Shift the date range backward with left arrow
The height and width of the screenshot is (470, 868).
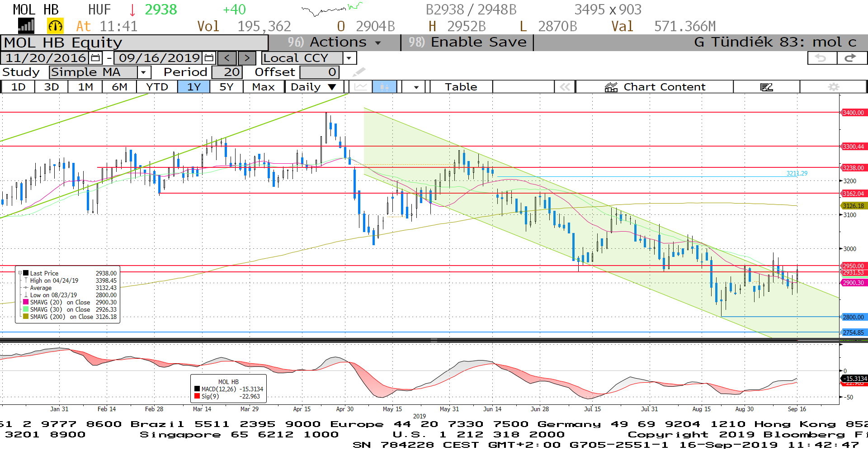pos(227,58)
